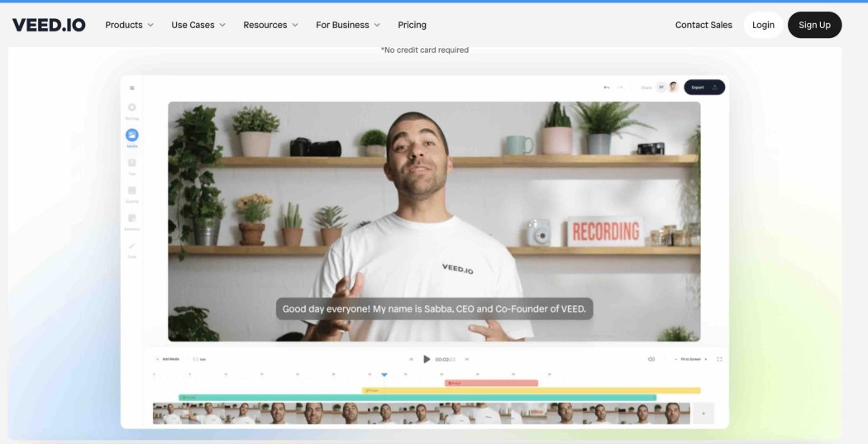The image size is (868, 444).
Task: Click the 00:02 timecode display
Action: (445, 360)
